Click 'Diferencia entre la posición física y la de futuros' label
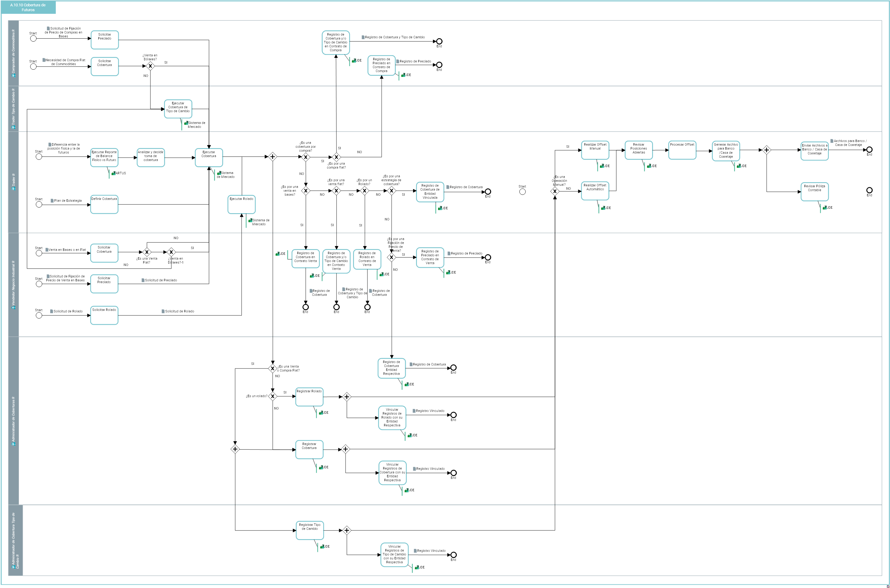 (64, 148)
